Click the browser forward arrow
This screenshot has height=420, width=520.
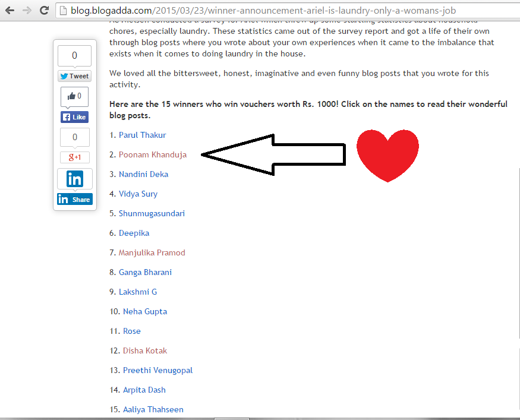27,11
